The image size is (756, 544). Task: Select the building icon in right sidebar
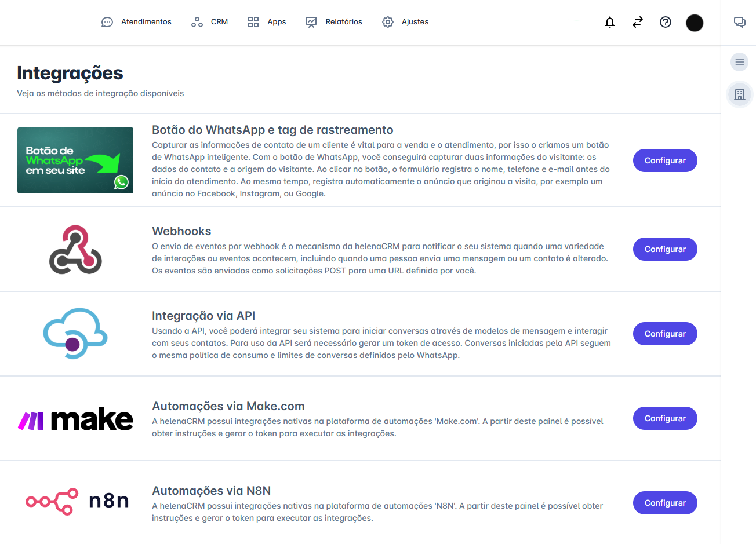(739, 94)
